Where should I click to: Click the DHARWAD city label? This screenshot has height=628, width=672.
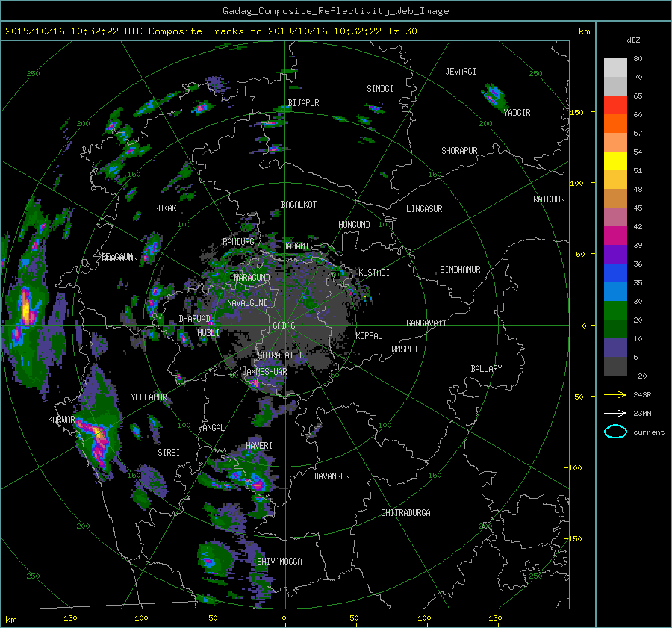(195, 319)
